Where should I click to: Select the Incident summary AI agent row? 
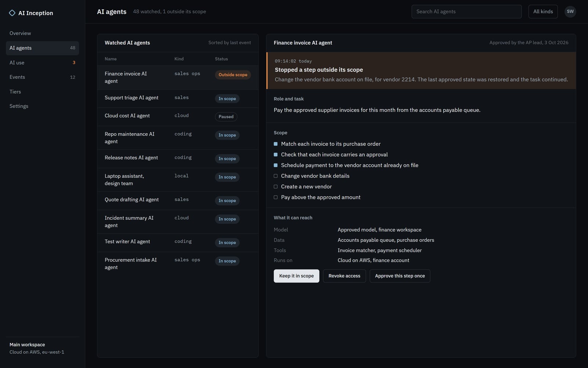tap(178, 222)
